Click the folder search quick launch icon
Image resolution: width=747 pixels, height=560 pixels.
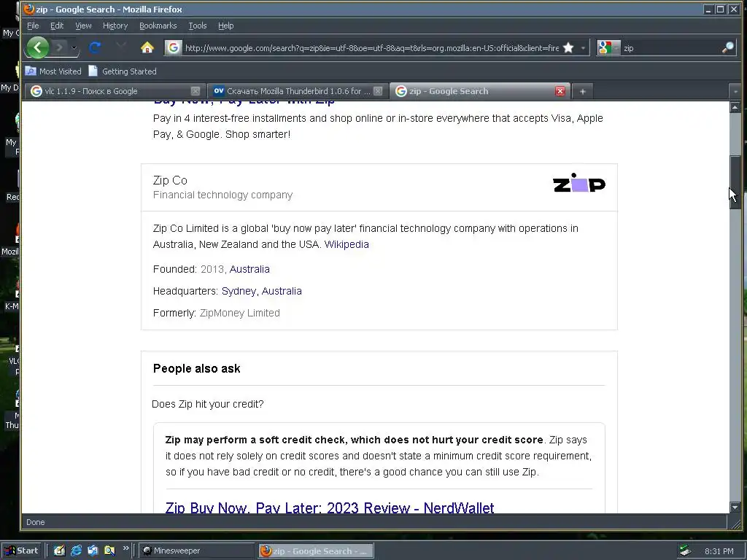(x=109, y=551)
